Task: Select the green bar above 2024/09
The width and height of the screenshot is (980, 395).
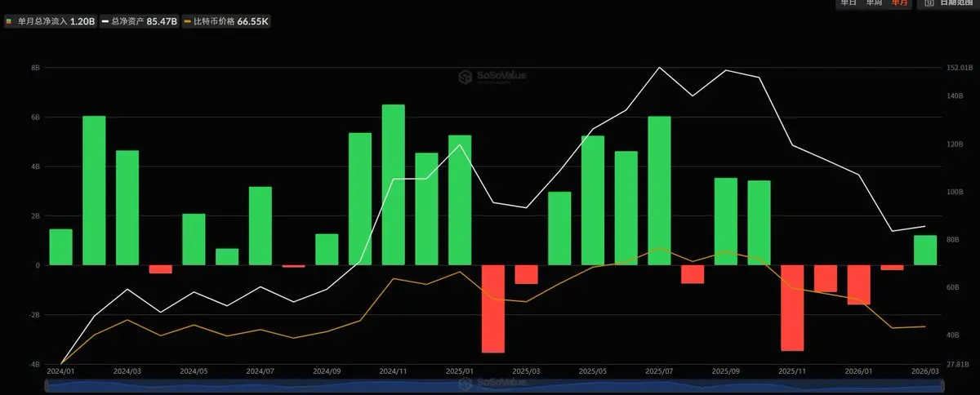Action: coord(327,250)
